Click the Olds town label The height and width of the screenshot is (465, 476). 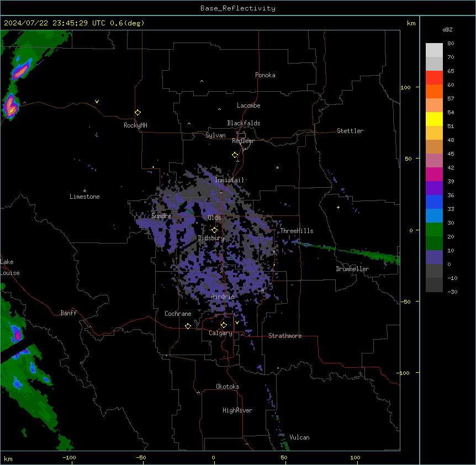pos(214,218)
